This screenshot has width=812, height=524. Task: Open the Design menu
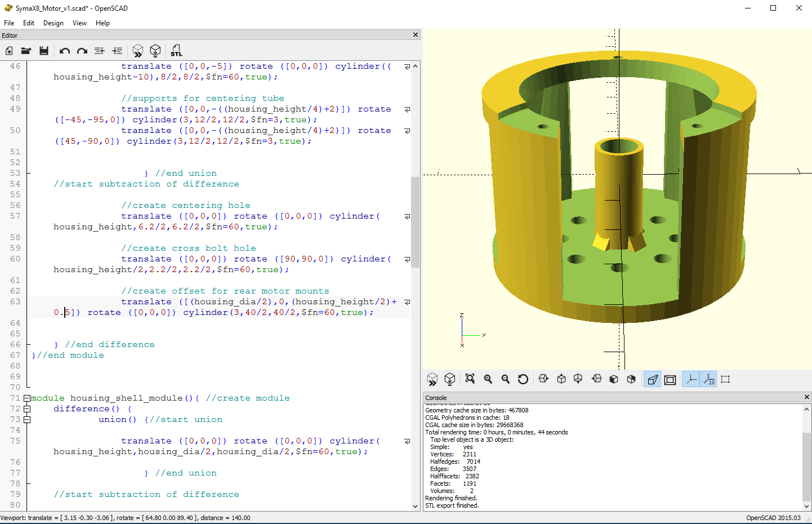(x=53, y=23)
